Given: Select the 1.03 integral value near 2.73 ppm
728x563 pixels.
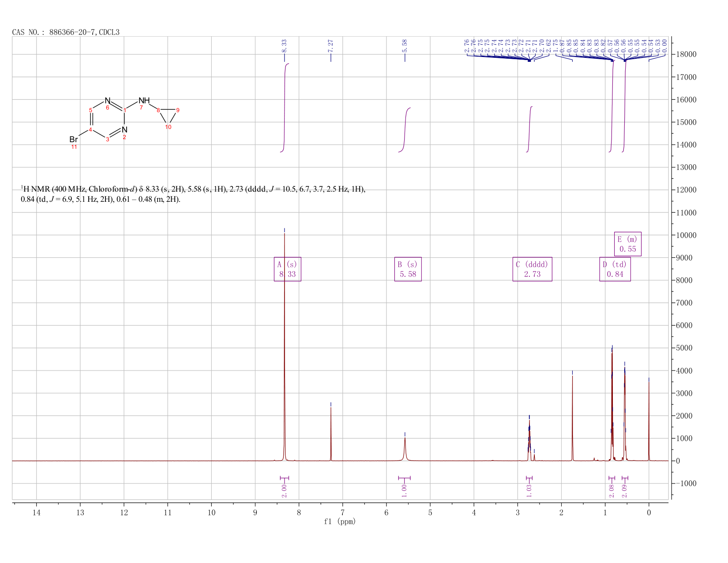Looking at the screenshot, I should click(529, 491).
